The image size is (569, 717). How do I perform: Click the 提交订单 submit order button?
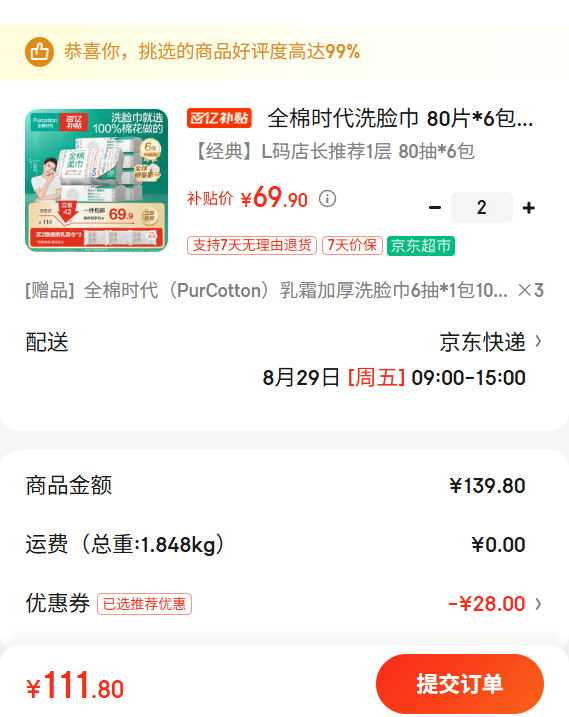click(460, 684)
